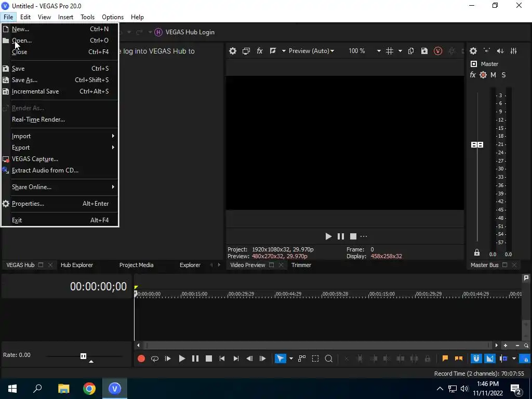Screen dimensions: 532x399
Task: Click the Edit menu
Action: (x=25, y=17)
